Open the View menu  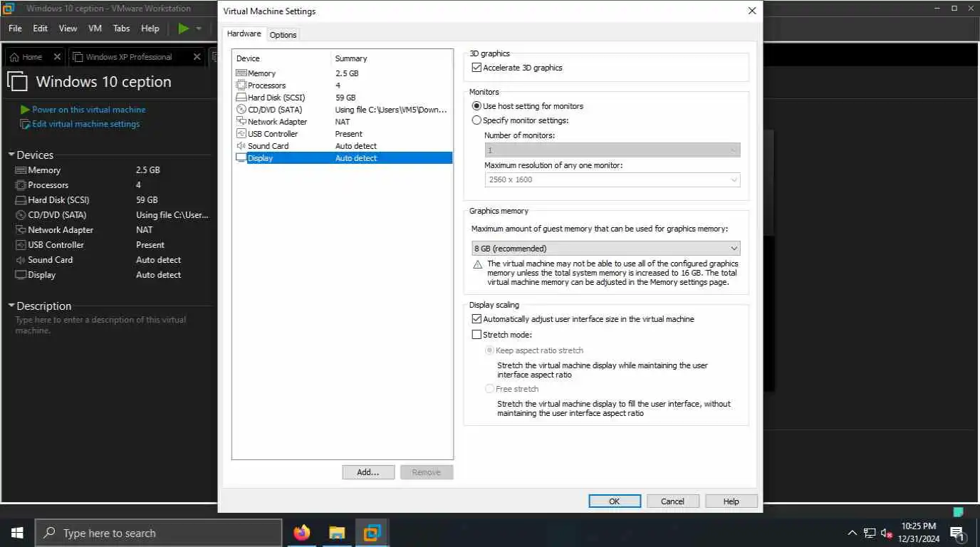point(68,28)
